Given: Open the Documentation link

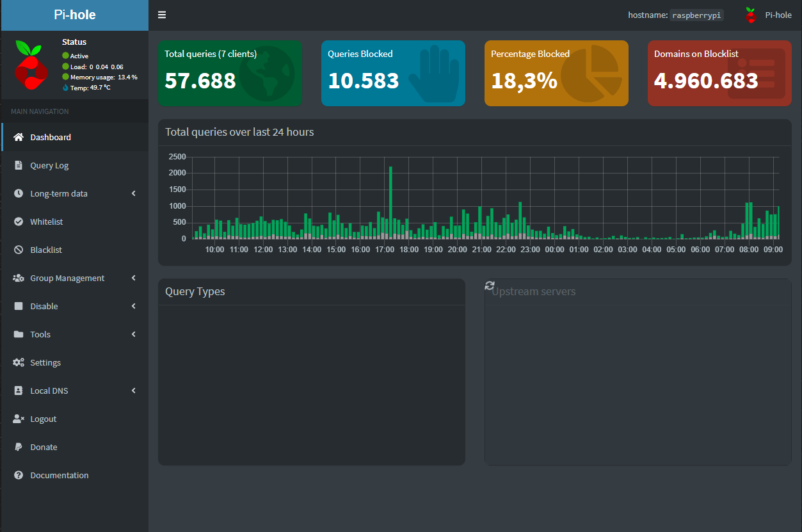Looking at the screenshot, I should coord(59,475).
